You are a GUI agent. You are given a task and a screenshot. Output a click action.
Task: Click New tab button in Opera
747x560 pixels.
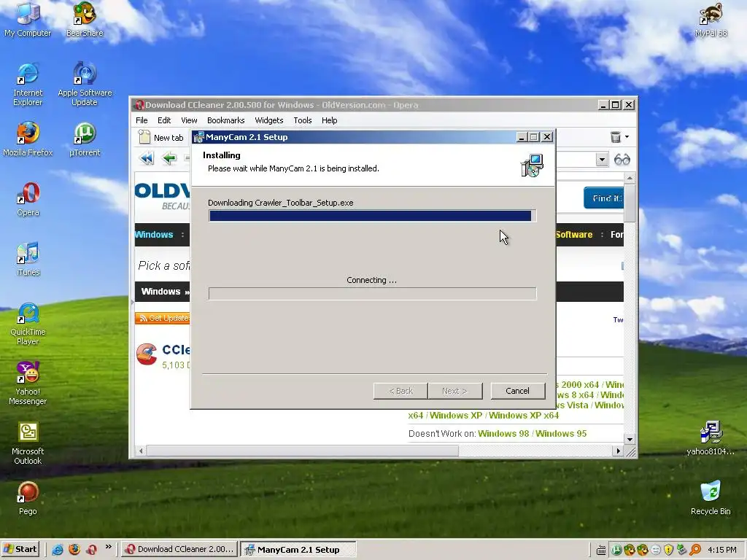tap(161, 138)
